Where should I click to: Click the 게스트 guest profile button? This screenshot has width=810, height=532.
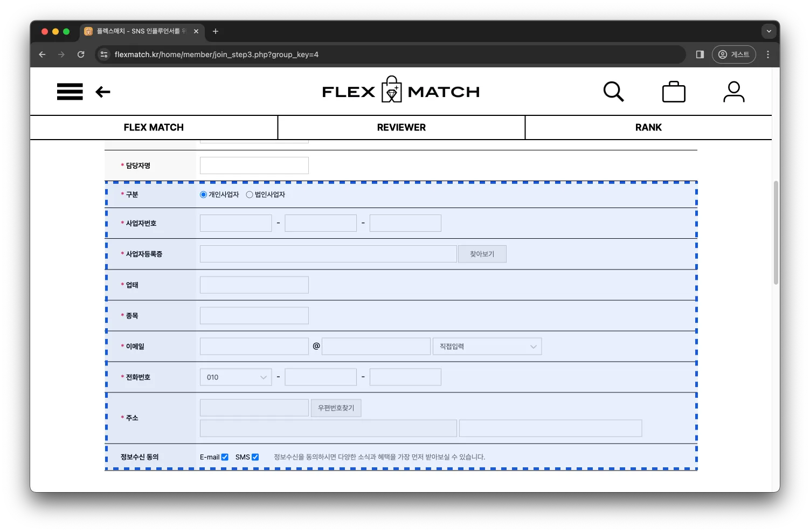tap(734, 54)
